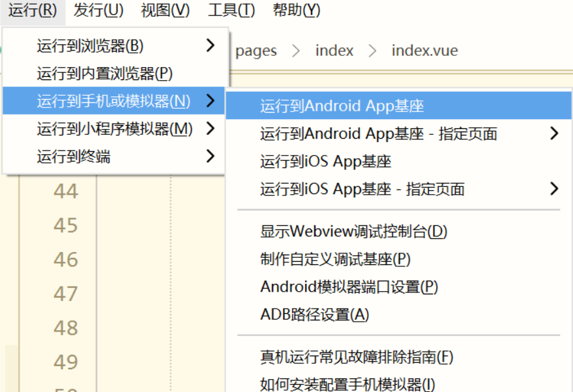This screenshot has width=573, height=392.
Task: Click the 工具(T) menu bar item
Action: point(231,10)
